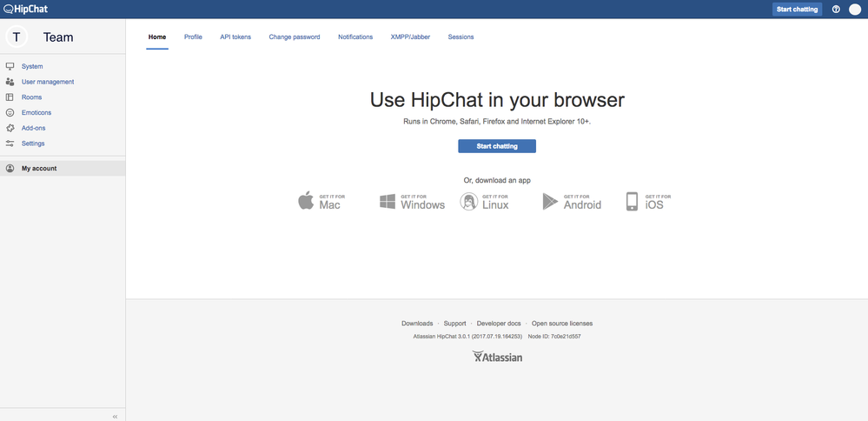Open User management in the sidebar
This screenshot has height=421, width=868.
coord(48,82)
